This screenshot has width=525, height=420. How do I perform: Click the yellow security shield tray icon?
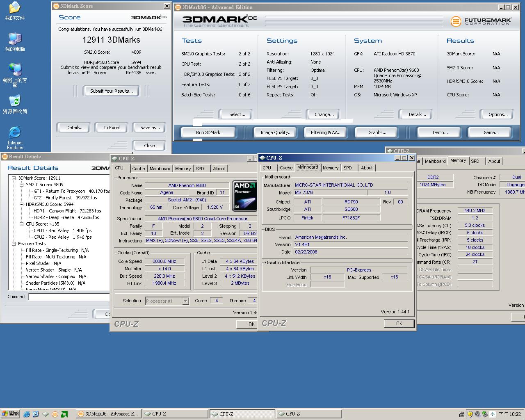coord(470,414)
